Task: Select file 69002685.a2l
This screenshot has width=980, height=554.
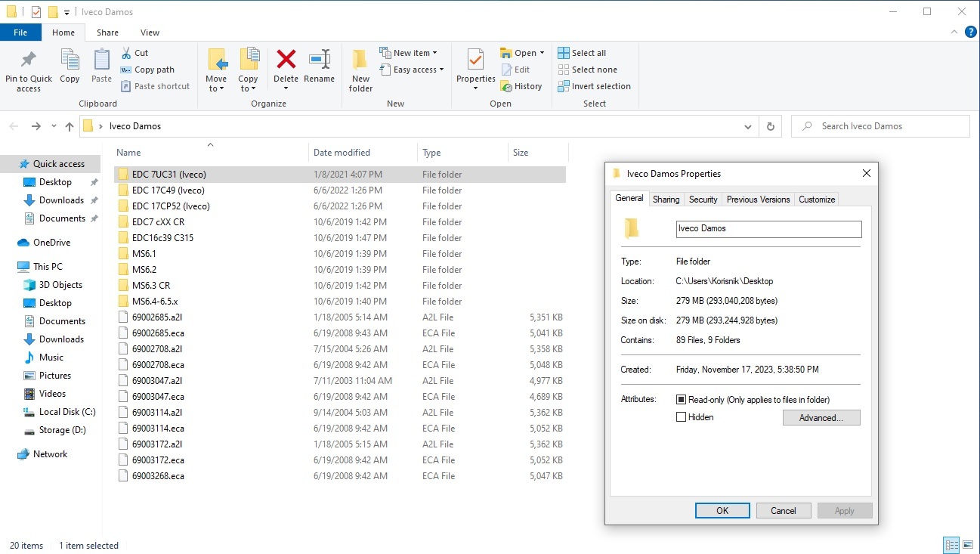Action: coord(339,317)
